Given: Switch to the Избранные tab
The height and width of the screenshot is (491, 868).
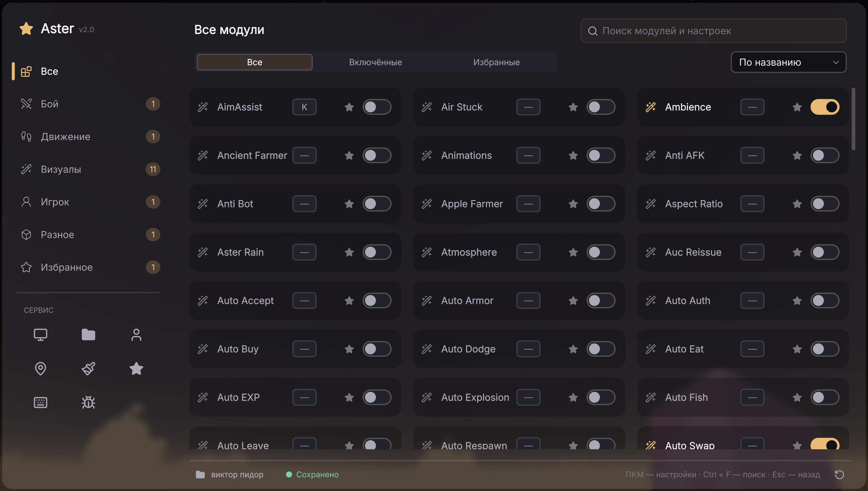Looking at the screenshot, I should (x=496, y=62).
